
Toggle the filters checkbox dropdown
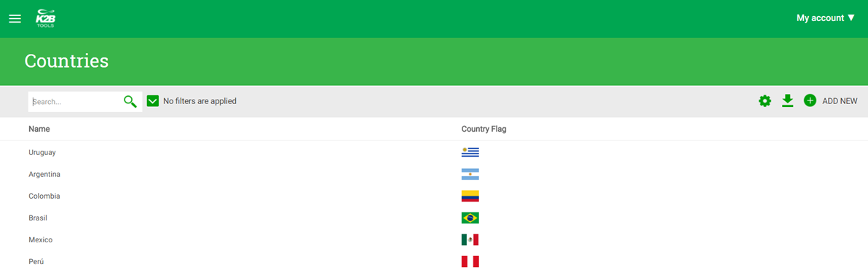(x=153, y=101)
